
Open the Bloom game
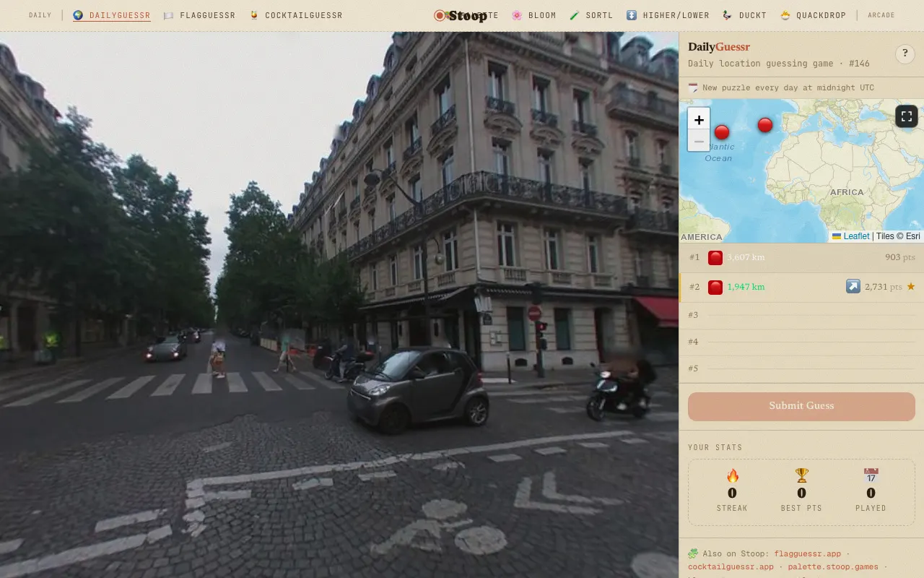(534, 15)
